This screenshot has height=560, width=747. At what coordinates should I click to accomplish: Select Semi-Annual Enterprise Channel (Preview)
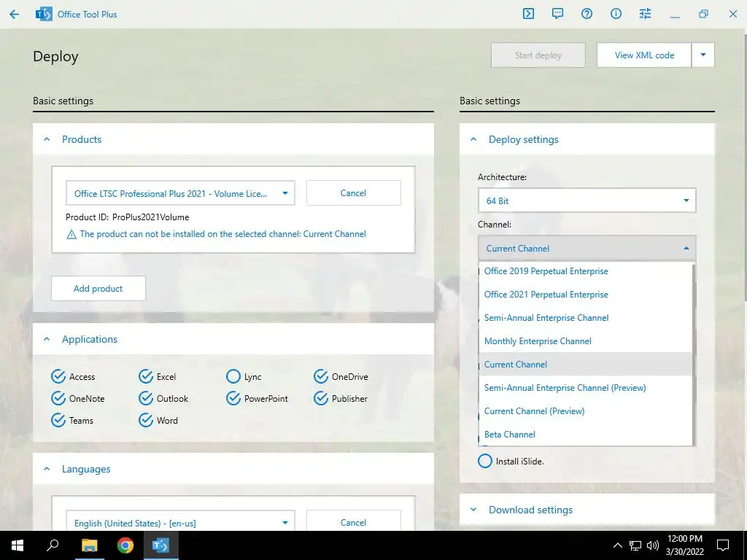point(585,388)
